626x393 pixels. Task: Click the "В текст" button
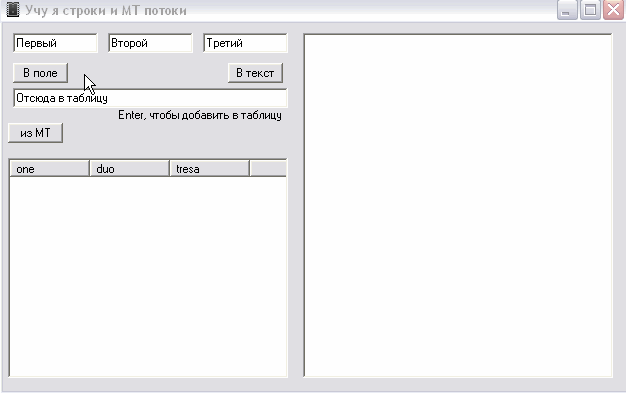coord(255,73)
